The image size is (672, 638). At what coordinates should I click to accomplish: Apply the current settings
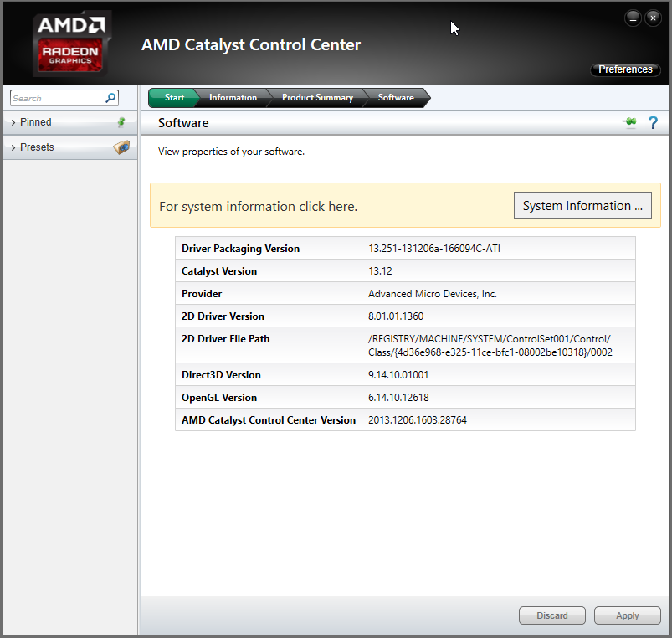point(627,615)
